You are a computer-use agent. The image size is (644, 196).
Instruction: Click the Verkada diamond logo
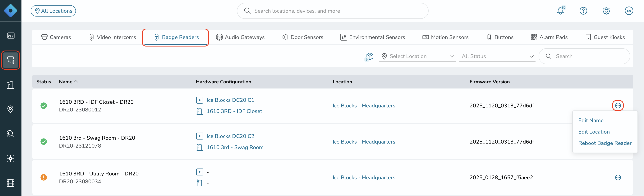[x=11, y=11]
